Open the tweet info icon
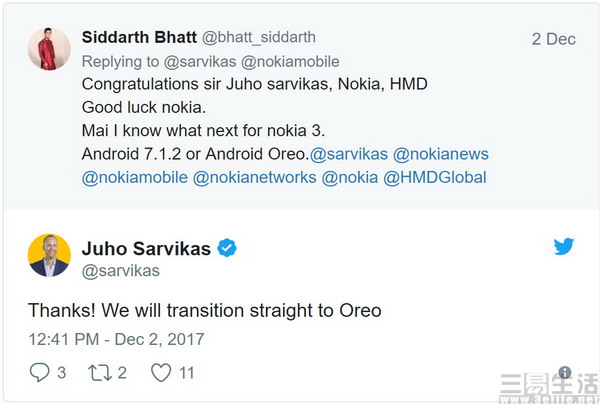This screenshot has height=405, width=600. [x=565, y=372]
